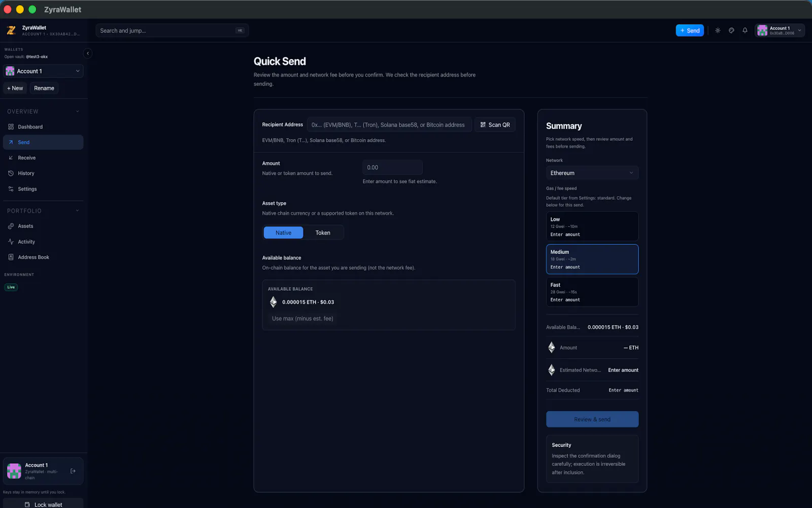Go to Dashboard in sidebar
The image size is (812, 508).
[43, 127]
